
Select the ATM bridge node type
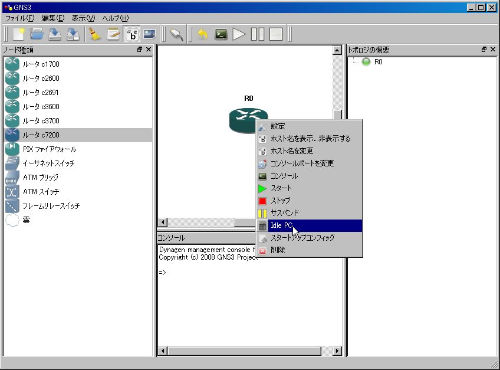click(x=78, y=177)
